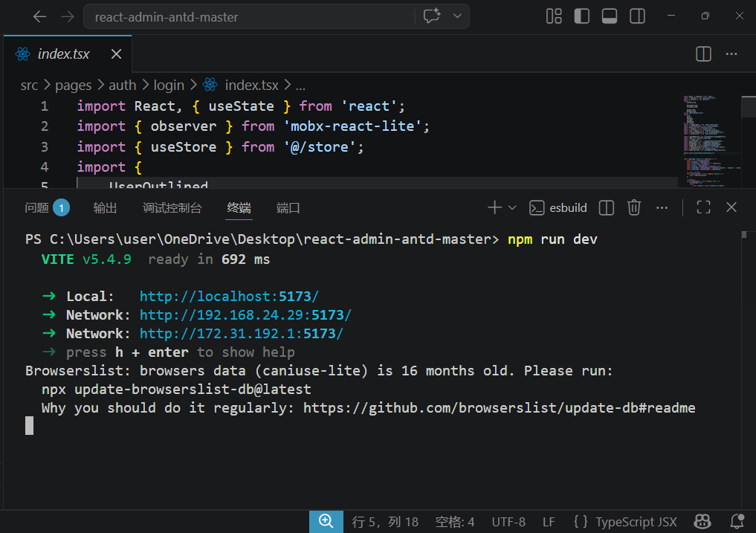The height and width of the screenshot is (533, 756).
Task: Kill the terminal with trash icon
Action: point(634,208)
